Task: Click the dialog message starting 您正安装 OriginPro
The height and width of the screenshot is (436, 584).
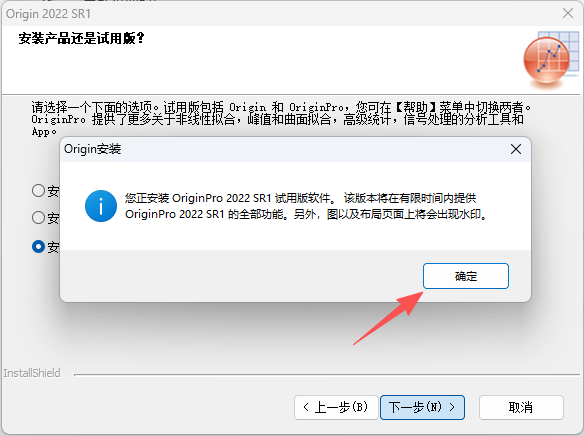Action: pos(307,206)
